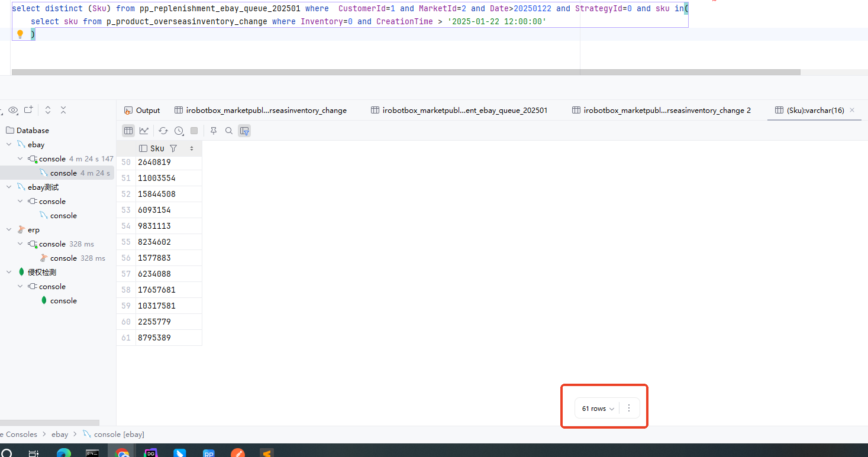868x457 pixels.
Task: Click the yellow lightbulb intention icon
Action: point(20,34)
